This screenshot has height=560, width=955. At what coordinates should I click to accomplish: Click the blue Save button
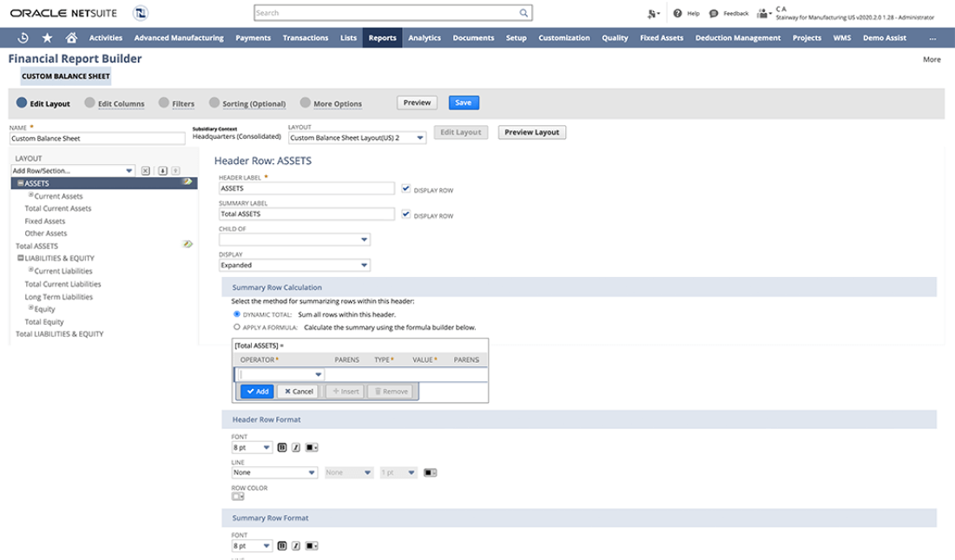tap(464, 102)
